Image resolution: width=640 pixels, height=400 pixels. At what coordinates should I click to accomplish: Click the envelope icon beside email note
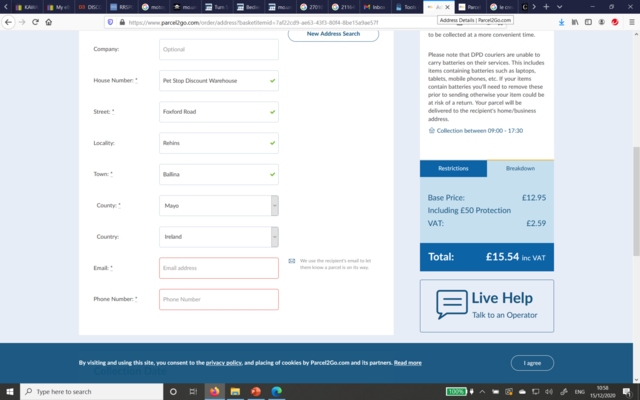click(x=292, y=261)
